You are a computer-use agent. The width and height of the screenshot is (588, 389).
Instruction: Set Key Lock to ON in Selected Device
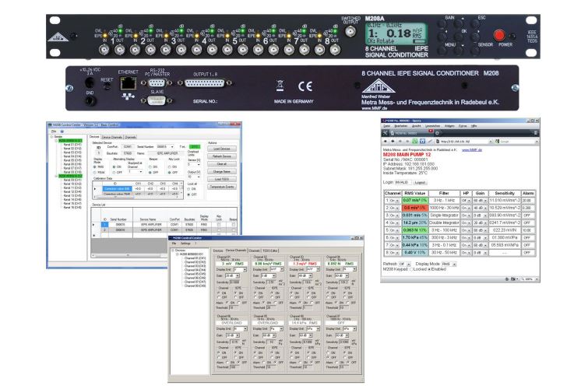[170, 166]
